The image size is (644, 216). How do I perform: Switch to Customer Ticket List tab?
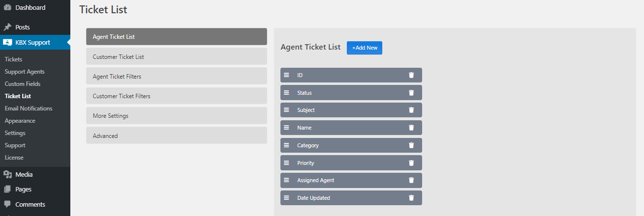(177, 56)
